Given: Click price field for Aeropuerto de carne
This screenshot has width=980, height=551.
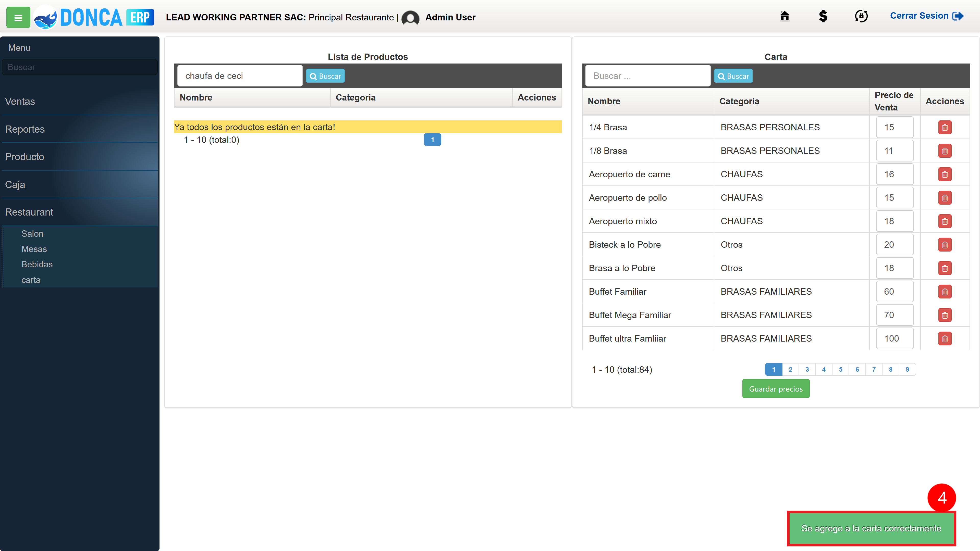Looking at the screenshot, I should (x=895, y=174).
